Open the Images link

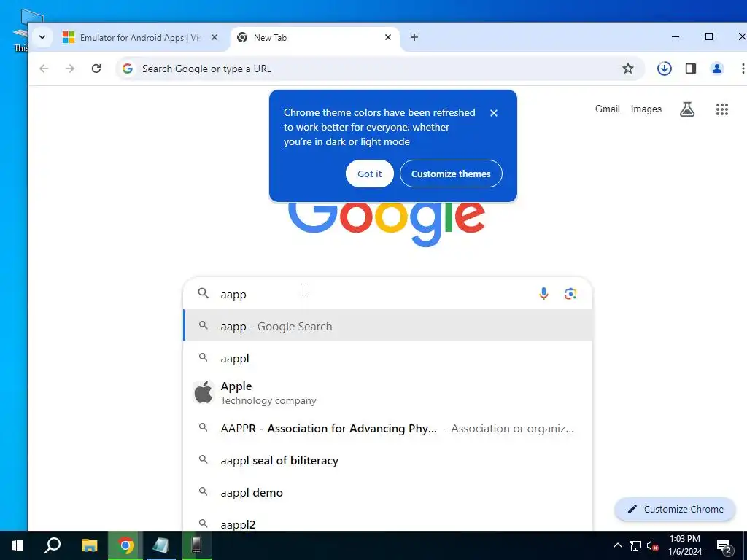(x=646, y=109)
